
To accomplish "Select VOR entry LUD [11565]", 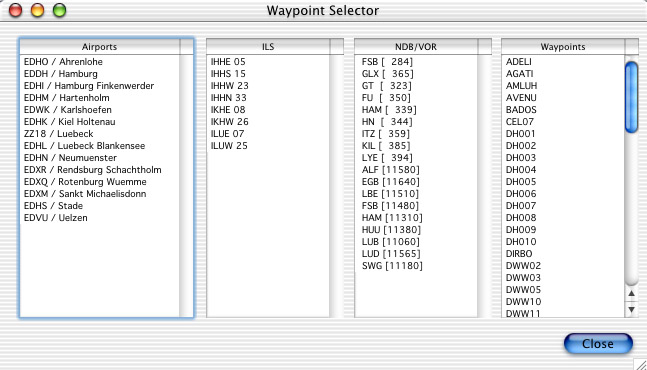I will coord(391,253).
